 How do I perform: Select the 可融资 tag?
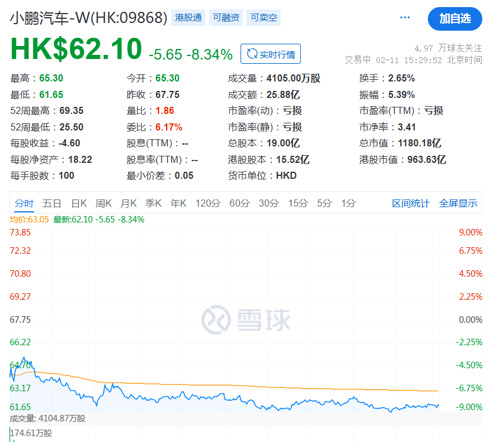(x=226, y=17)
